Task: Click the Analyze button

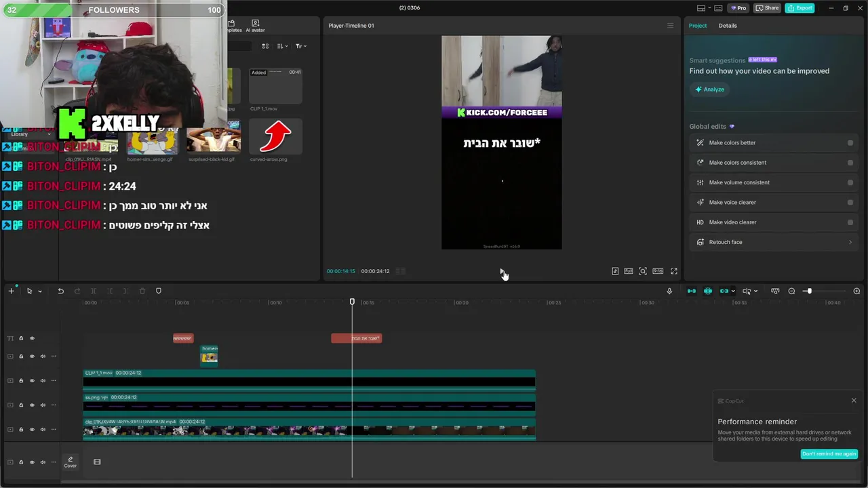Action: [709, 89]
